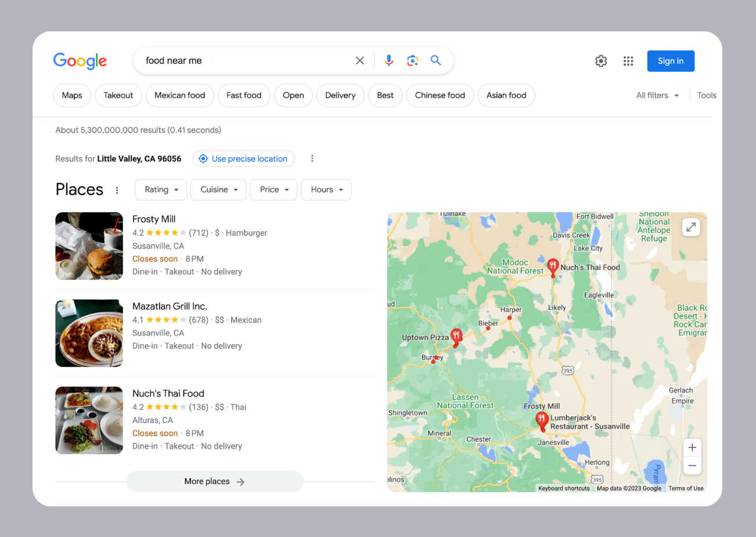This screenshot has height=537, width=756.
Task: View the Frosty Mill burger photo
Action: [x=89, y=246]
